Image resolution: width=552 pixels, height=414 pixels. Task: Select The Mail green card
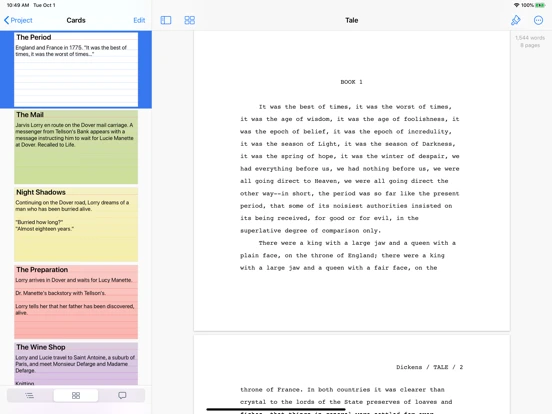pos(76,147)
